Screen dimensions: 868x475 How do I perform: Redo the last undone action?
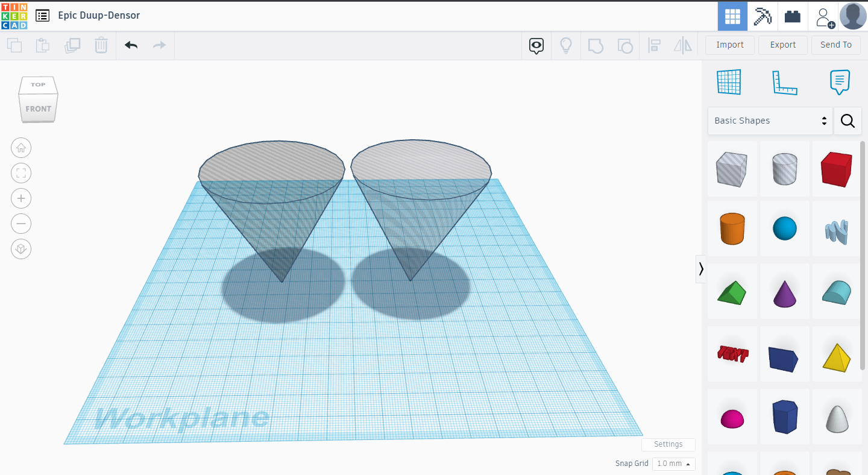[x=159, y=45]
